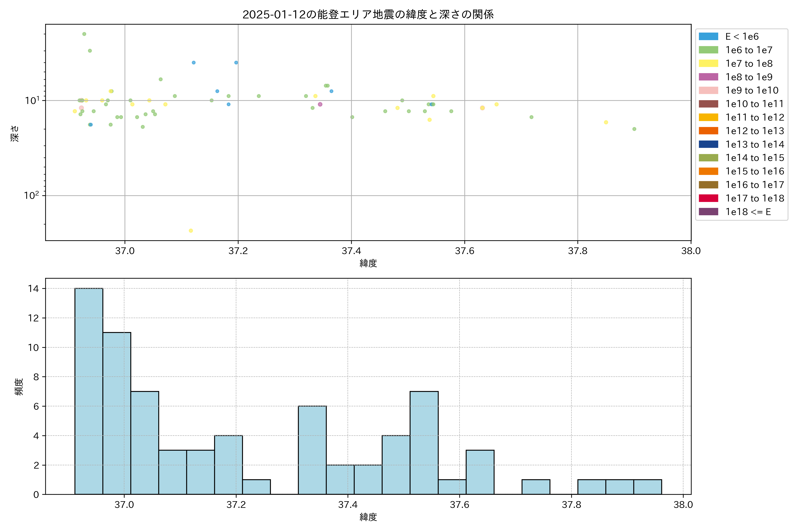Viewport: 798px width, 532px height.
Task: Click the '1e18 <= E' legend swatch
Action: click(708, 212)
